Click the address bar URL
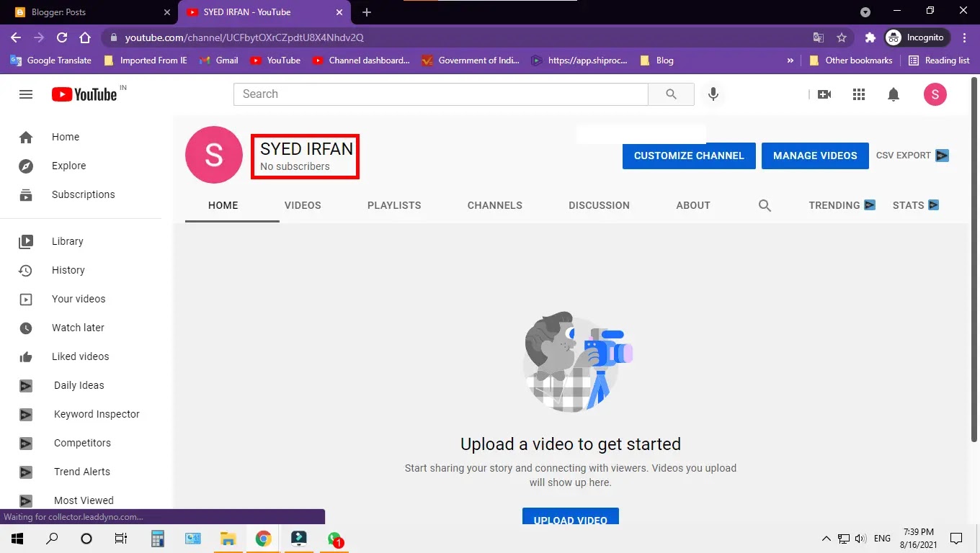Image resolution: width=980 pixels, height=553 pixels. click(x=244, y=37)
